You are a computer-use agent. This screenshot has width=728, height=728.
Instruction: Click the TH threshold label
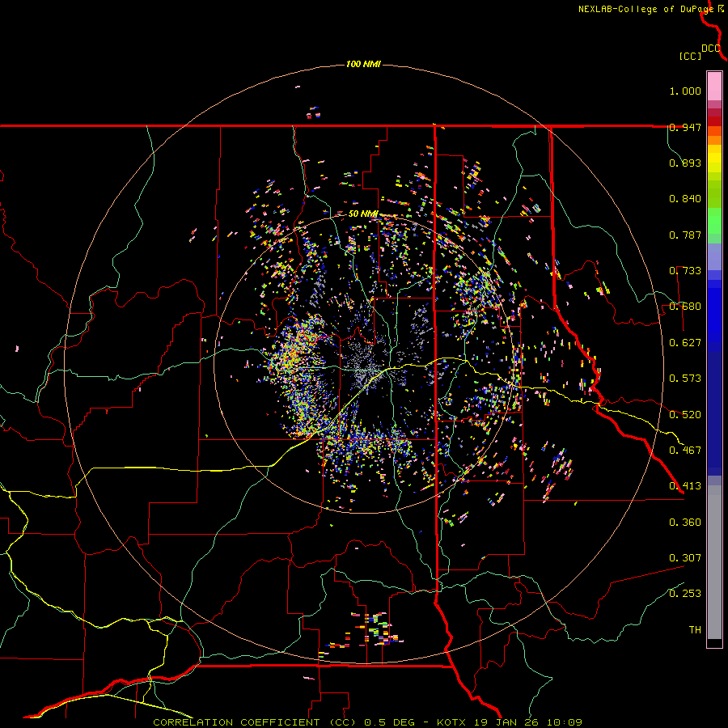[x=695, y=630]
